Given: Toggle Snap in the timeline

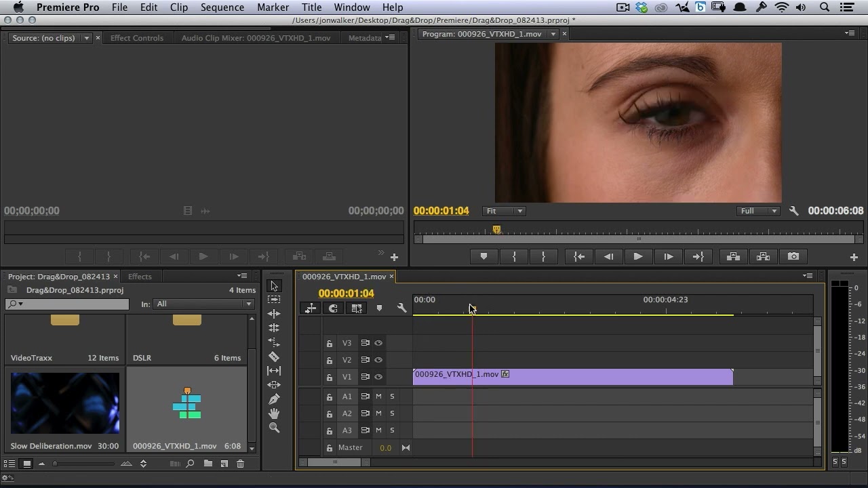Looking at the screenshot, I should pyautogui.click(x=333, y=308).
